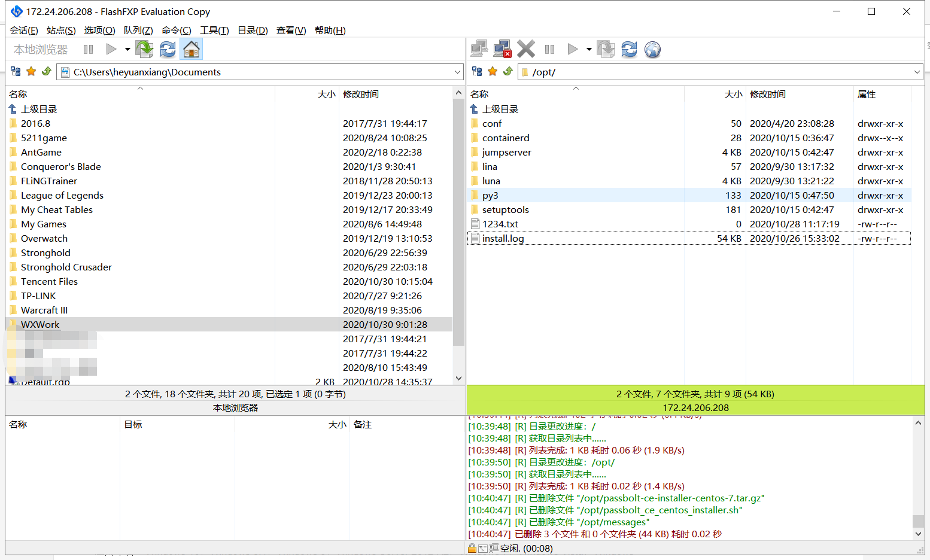Refresh the local browser pane
930x560 pixels.
coord(168,49)
